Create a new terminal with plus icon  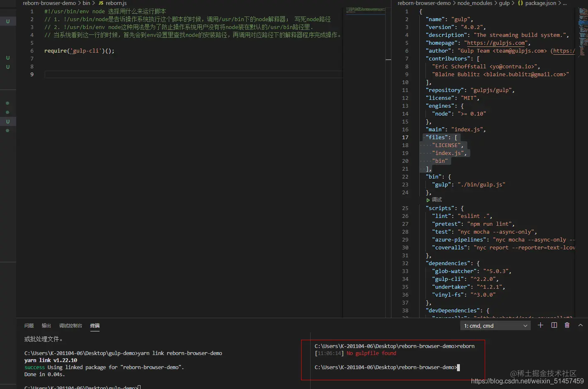point(540,325)
